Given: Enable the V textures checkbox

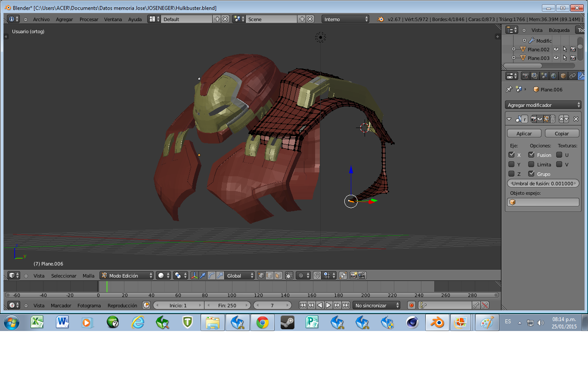Looking at the screenshot, I should [559, 164].
